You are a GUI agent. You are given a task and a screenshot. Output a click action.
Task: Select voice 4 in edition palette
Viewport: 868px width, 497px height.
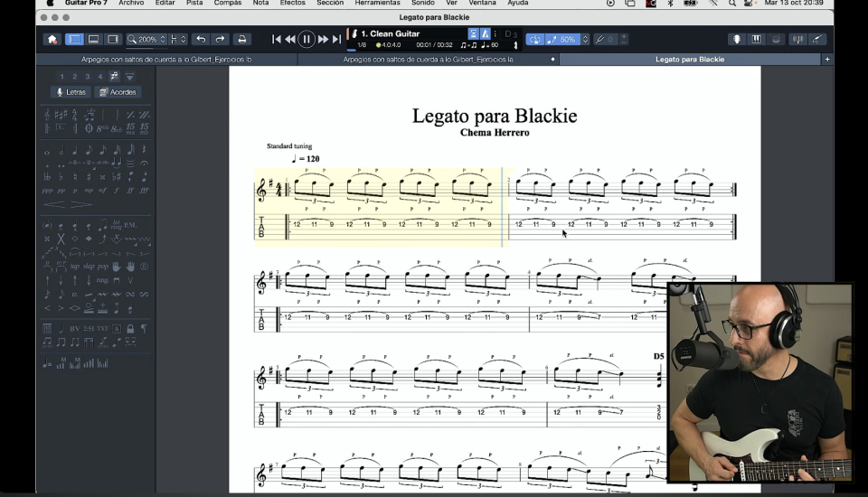coord(100,77)
